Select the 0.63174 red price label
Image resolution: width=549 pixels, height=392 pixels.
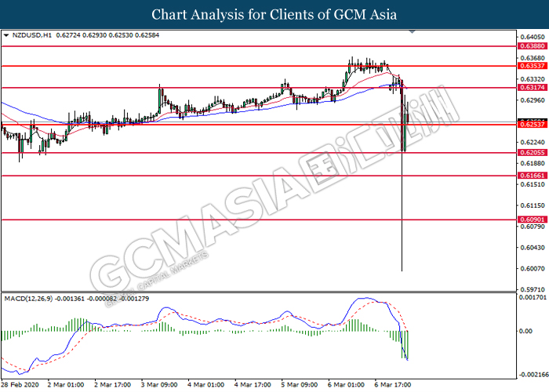[x=533, y=88]
